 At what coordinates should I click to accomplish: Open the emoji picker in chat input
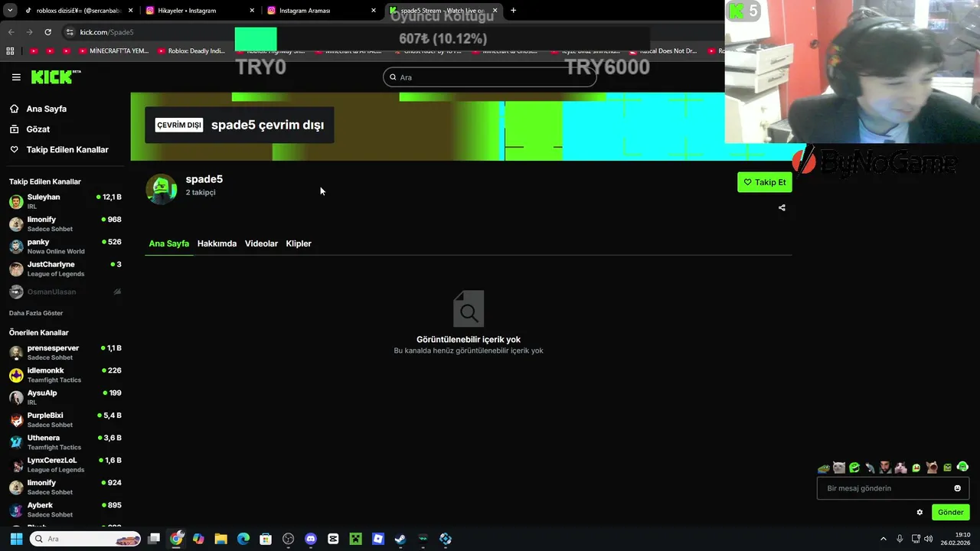pyautogui.click(x=957, y=488)
